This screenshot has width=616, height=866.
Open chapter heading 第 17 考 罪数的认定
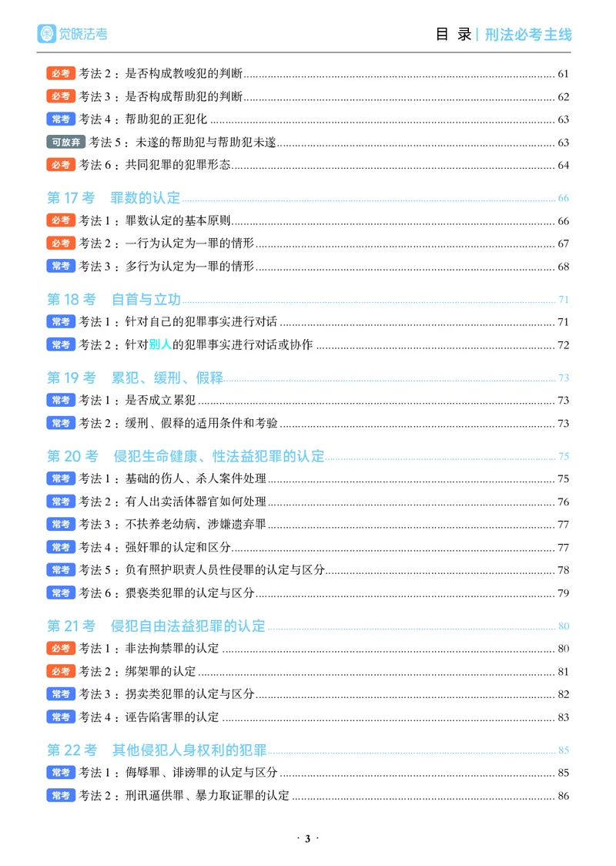pyautogui.click(x=114, y=198)
